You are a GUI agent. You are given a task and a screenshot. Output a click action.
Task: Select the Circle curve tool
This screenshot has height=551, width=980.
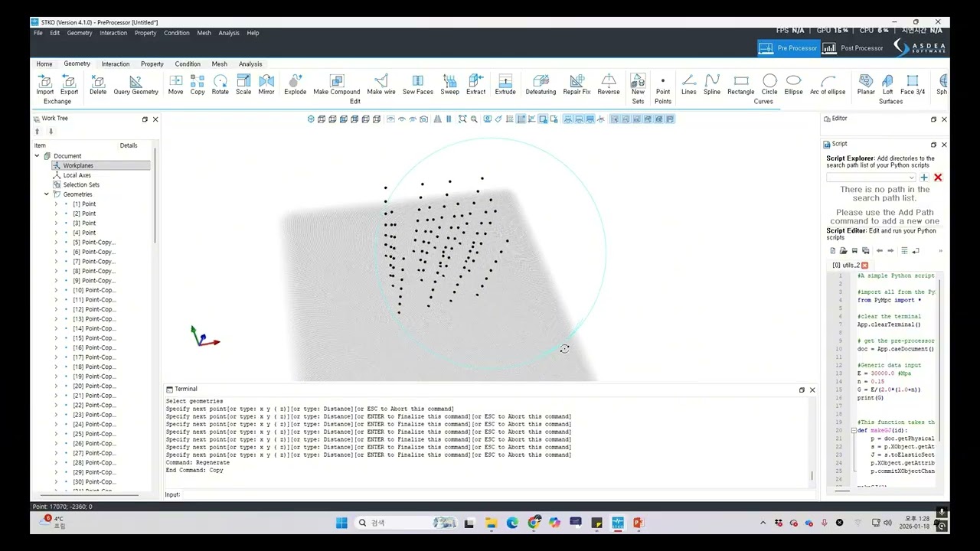(x=769, y=84)
